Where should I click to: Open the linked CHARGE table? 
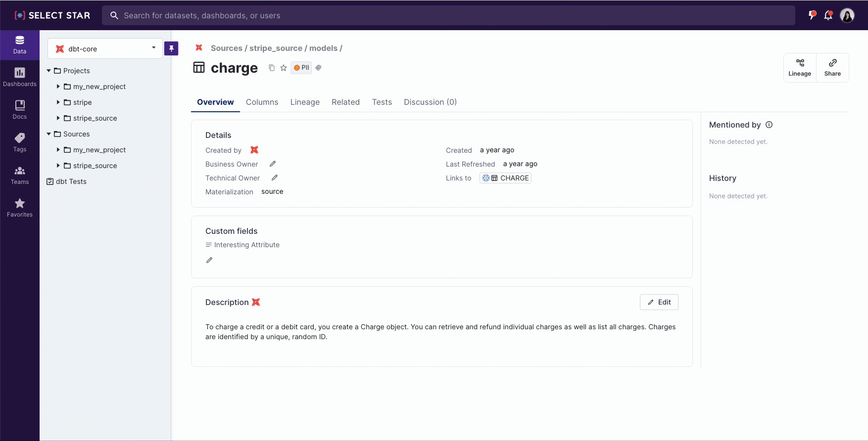coord(506,178)
